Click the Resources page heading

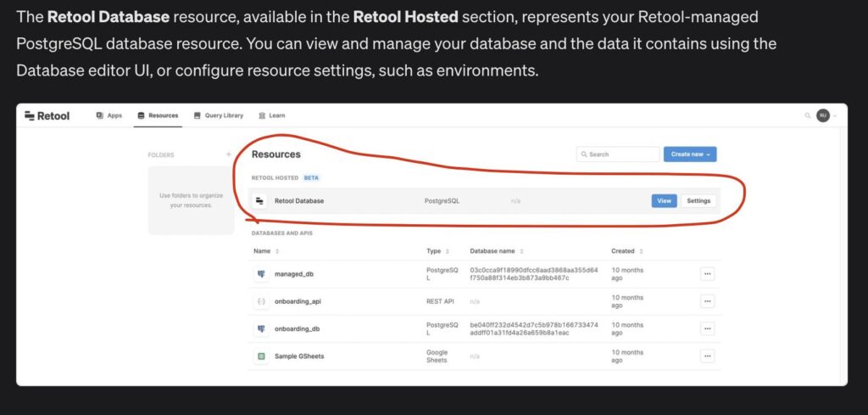(276, 154)
